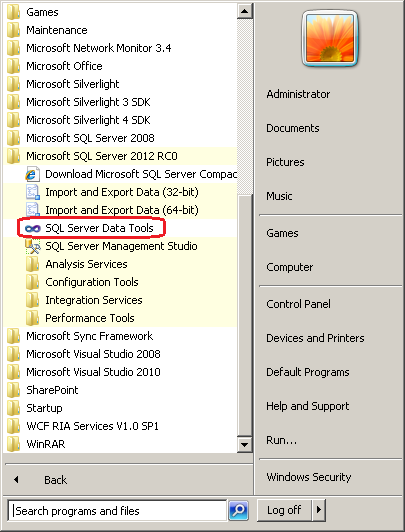Select the Import and Export Data (64-bit) label
This screenshot has width=405, height=532.
(x=122, y=210)
